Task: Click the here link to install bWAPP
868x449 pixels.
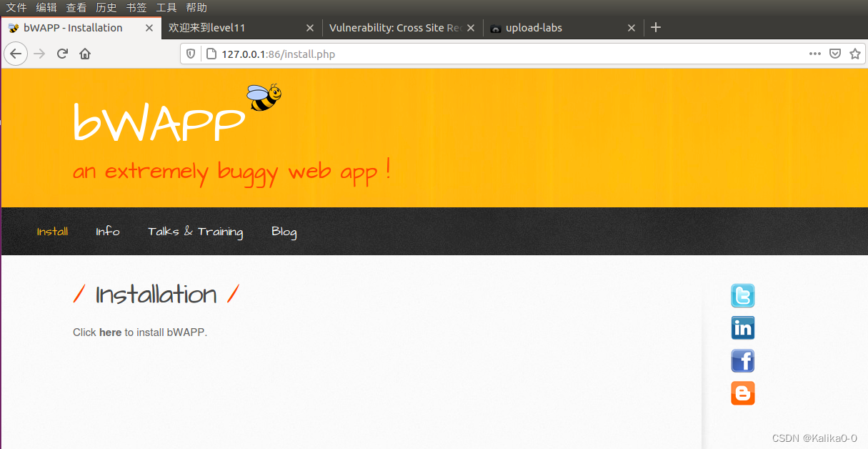Action: 110,332
